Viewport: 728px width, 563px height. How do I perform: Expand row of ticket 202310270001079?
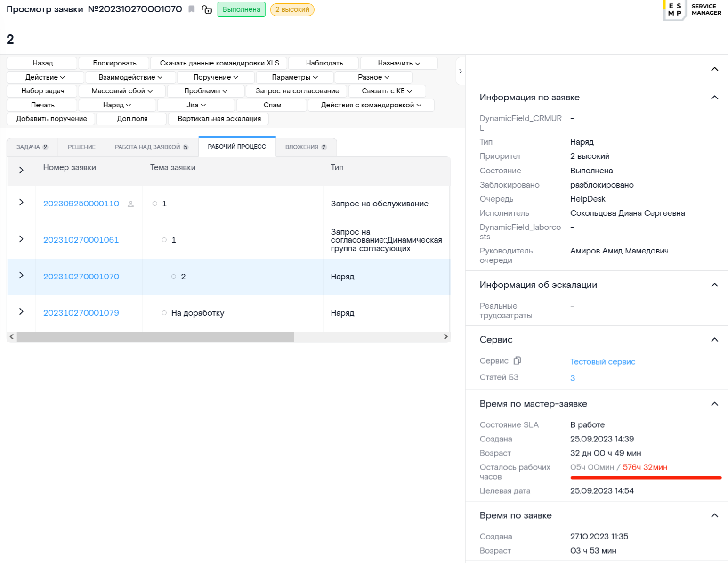coord(21,312)
